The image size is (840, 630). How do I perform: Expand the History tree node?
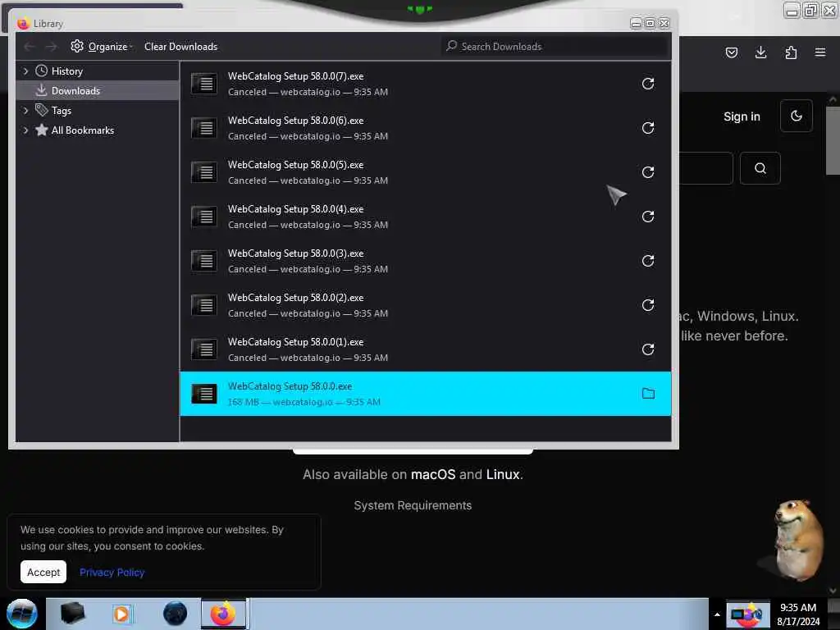pos(25,71)
